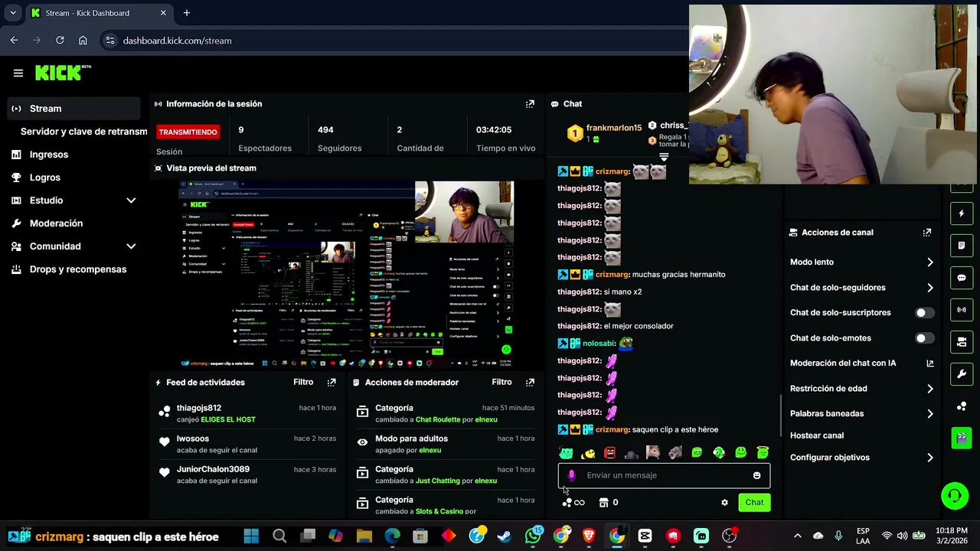980x551 pixels.
Task: Click the document icon in right sidebar
Action: click(x=962, y=246)
